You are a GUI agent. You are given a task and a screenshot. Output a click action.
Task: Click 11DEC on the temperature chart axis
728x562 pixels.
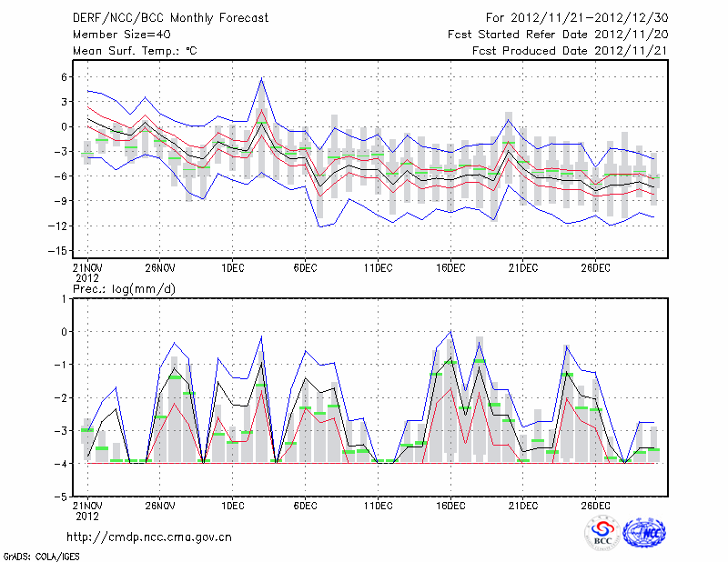click(x=378, y=267)
